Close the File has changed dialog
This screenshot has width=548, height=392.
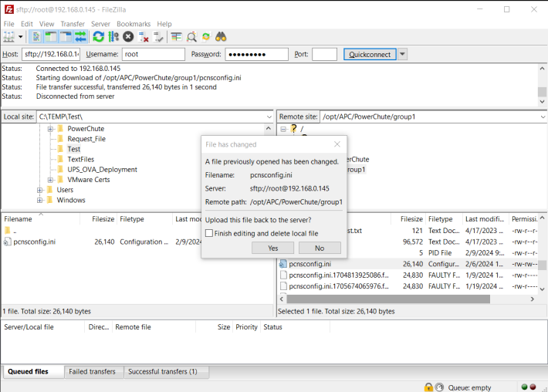pyautogui.click(x=337, y=144)
